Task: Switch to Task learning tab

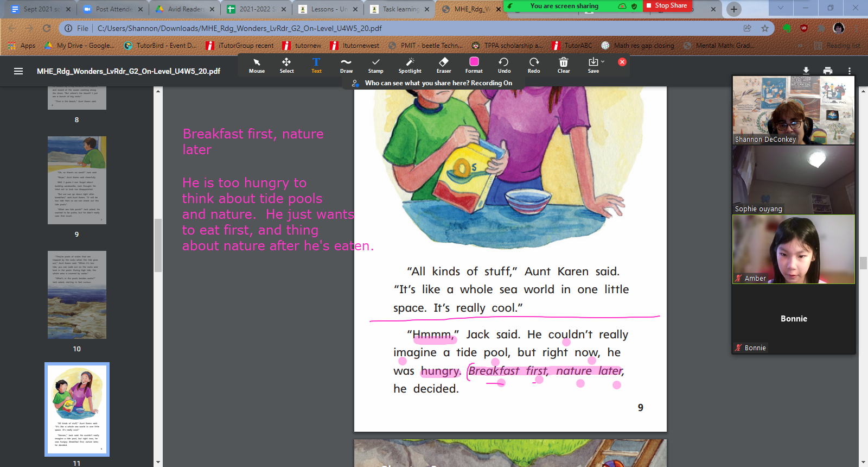Action: pyautogui.click(x=397, y=9)
